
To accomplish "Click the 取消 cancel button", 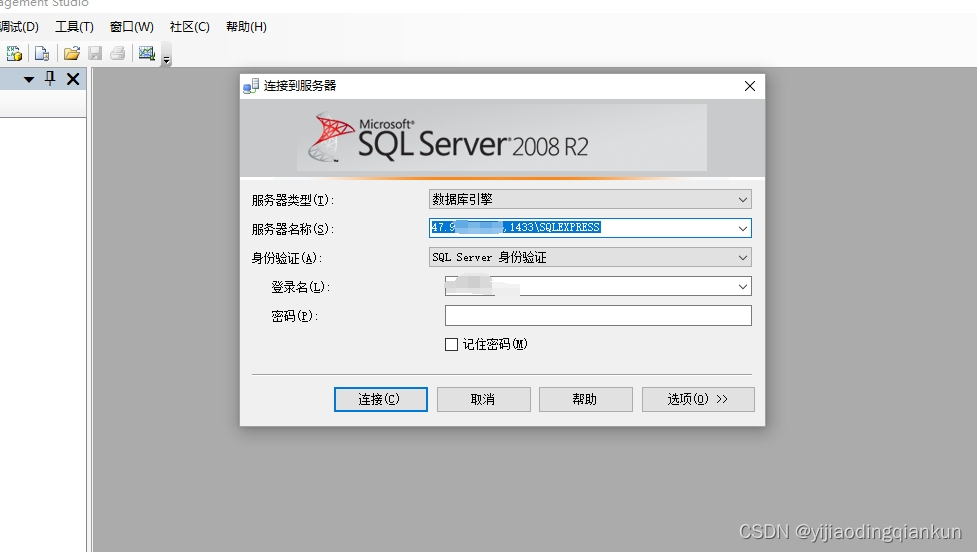I will click(x=484, y=399).
